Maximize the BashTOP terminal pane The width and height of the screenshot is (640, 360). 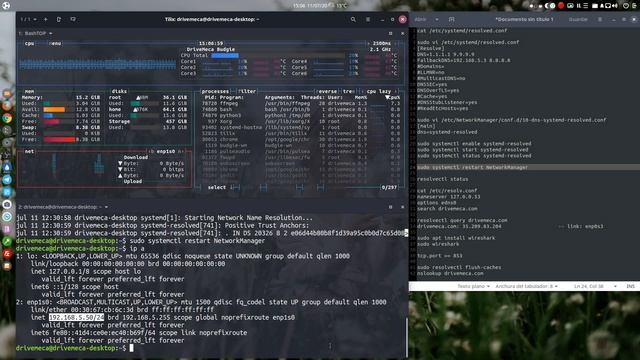(x=391, y=33)
